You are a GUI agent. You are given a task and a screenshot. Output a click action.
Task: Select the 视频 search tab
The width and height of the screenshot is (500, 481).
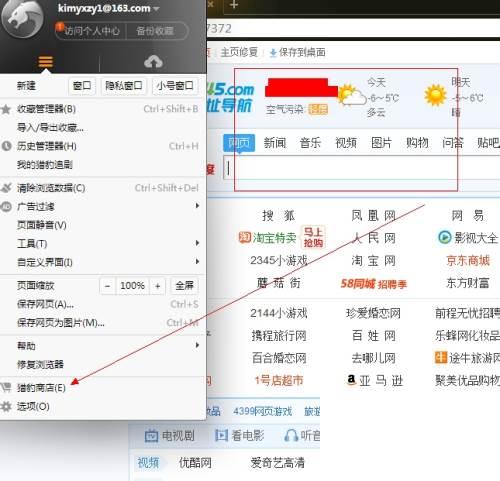click(346, 143)
